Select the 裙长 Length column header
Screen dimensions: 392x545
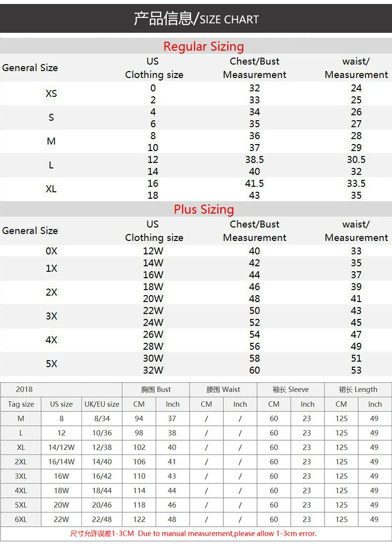point(358,389)
